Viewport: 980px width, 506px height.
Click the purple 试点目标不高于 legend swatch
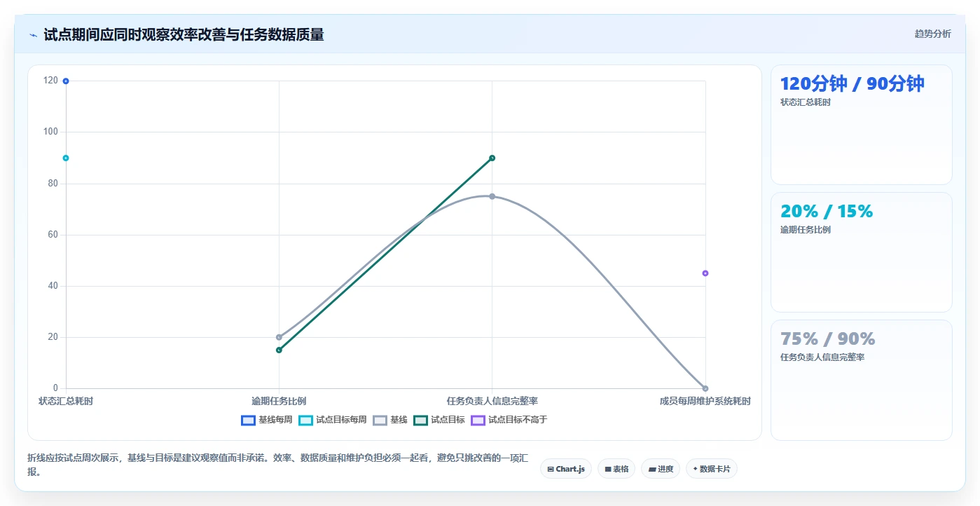click(x=478, y=420)
